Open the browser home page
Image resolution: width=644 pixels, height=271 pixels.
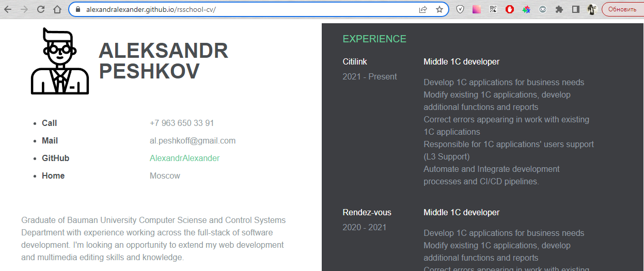click(x=57, y=9)
